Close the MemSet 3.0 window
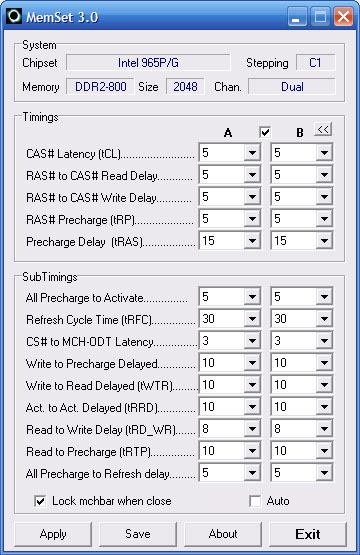This screenshot has width=360, height=555. coord(343,17)
